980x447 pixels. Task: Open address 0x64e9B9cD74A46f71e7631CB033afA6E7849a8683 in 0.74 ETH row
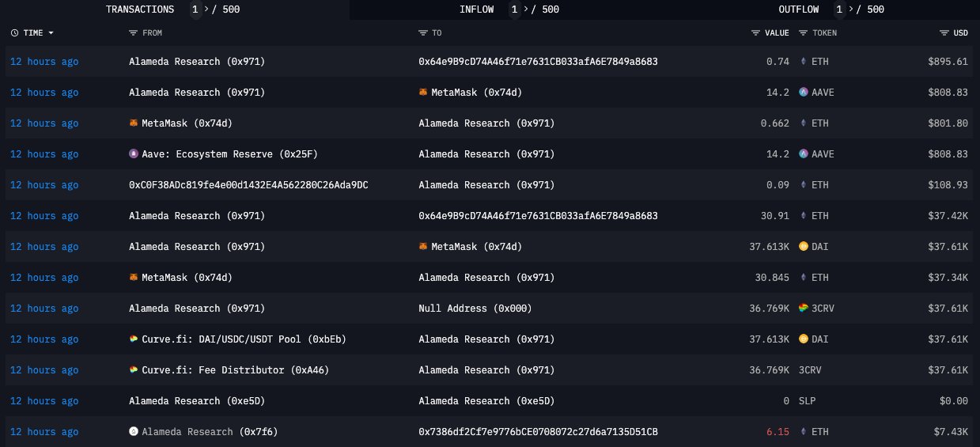pos(538,62)
